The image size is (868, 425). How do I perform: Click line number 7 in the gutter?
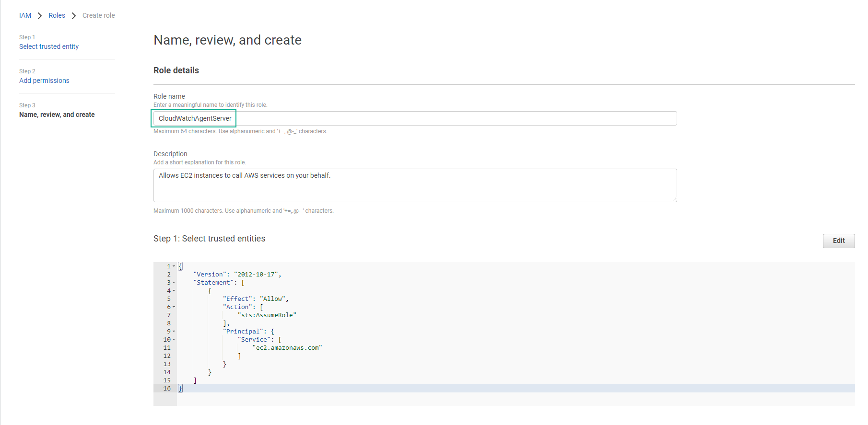pyautogui.click(x=169, y=315)
